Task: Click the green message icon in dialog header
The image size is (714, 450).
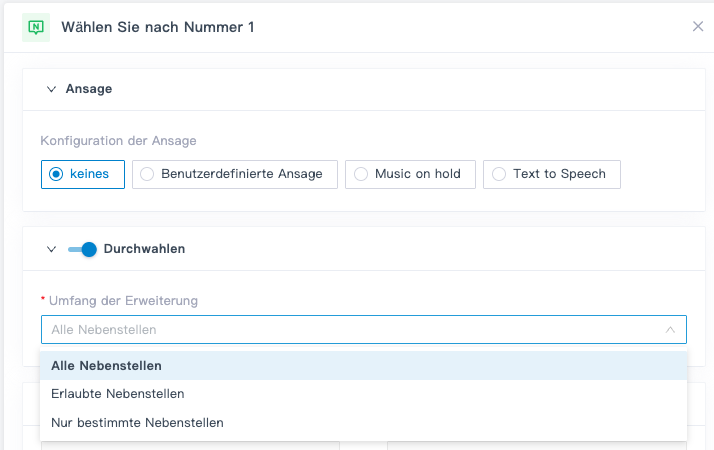Action: tap(36, 27)
